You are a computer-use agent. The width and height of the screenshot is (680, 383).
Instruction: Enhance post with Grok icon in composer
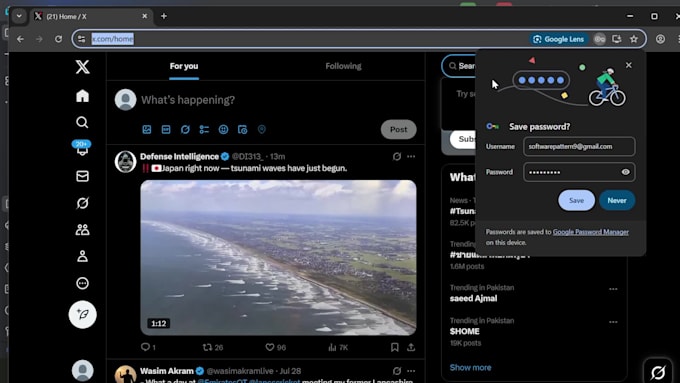(x=185, y=129)
